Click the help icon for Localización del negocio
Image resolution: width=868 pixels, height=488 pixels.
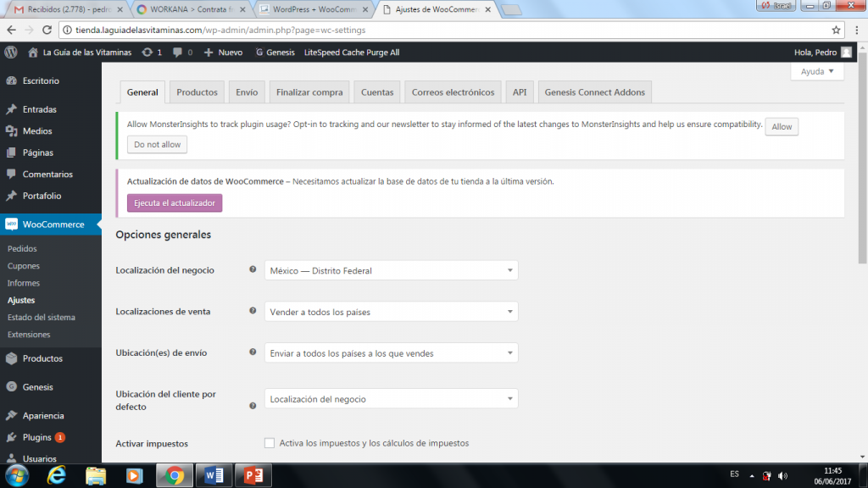(253, 269)
